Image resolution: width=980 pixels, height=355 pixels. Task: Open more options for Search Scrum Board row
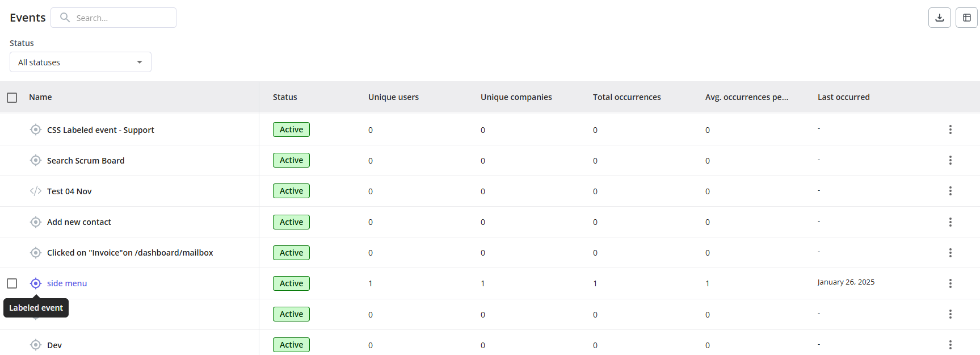tap(950, 160)
